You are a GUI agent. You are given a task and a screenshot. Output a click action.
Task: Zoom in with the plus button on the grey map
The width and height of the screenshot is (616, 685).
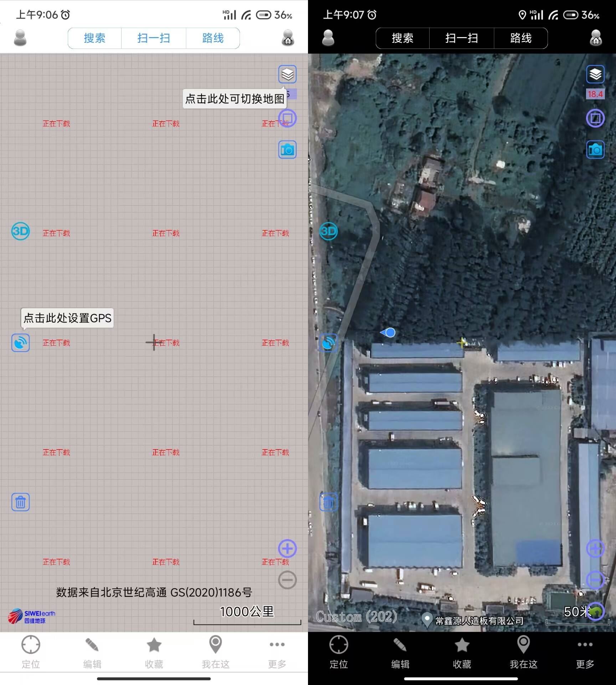pyautogui.click(x=287, y=549)
